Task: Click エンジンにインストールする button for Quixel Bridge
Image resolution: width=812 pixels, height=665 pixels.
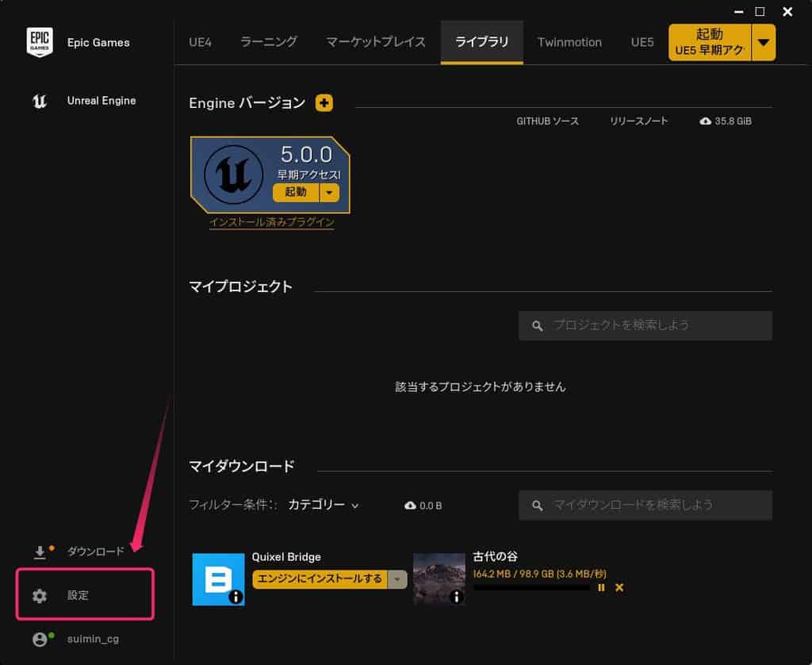Action: pyautogui.click(x=320, y=579)
